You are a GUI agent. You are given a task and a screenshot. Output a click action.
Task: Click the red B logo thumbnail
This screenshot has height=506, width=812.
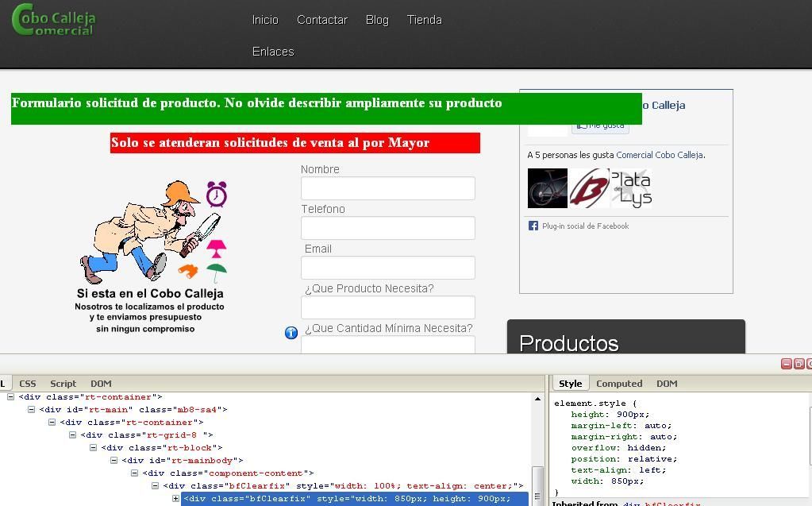[x=589, y=188]
